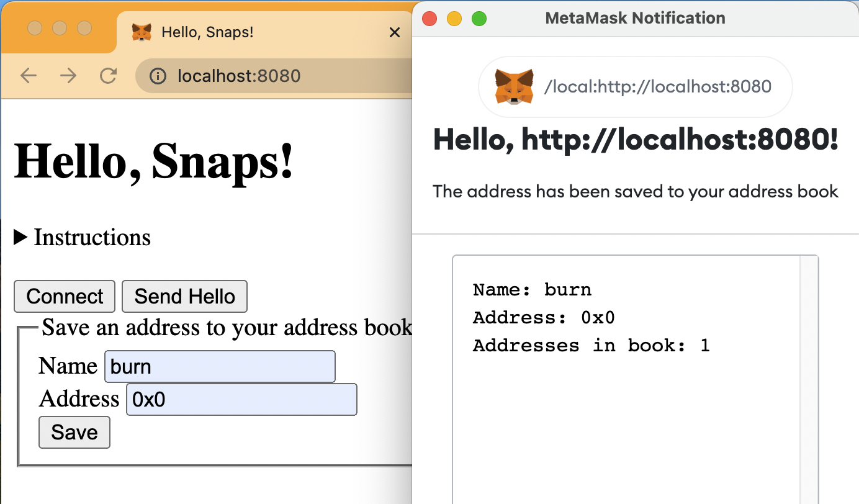Click the 'Hello, Snaps!' page heading
This screenshot has height=504, width=859.
[153, 161]
